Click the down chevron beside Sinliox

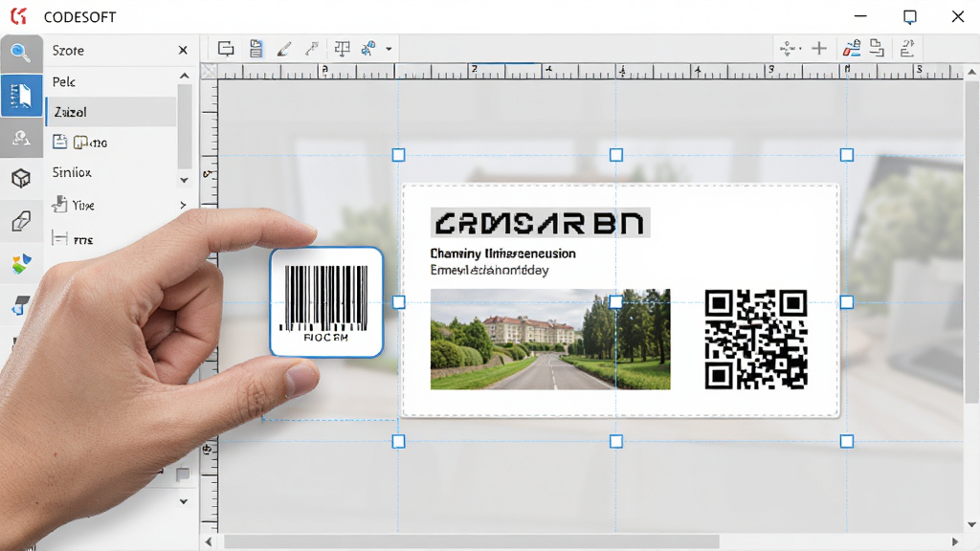point(185,180)
